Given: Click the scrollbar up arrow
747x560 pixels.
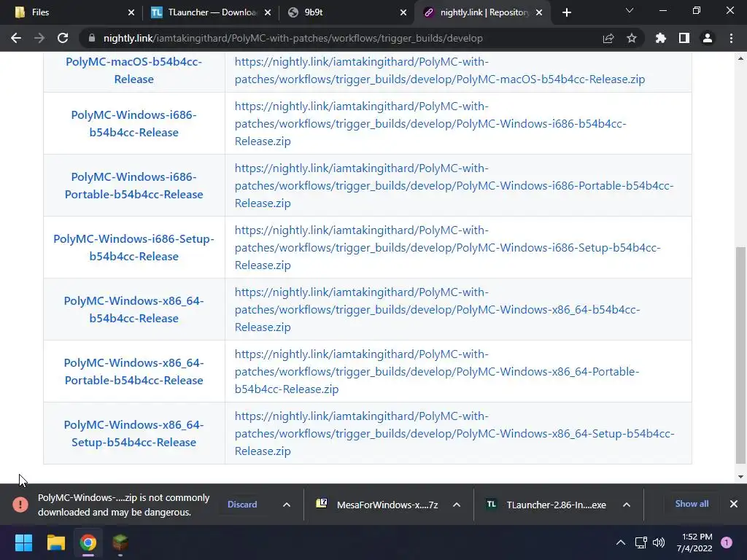Looking at the screenshot, I should coord(740,58).
